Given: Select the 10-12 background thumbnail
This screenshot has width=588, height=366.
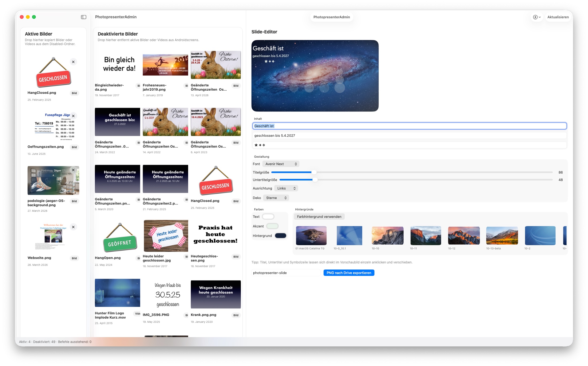Looking at the screenshot, I should tap(464, 236).
